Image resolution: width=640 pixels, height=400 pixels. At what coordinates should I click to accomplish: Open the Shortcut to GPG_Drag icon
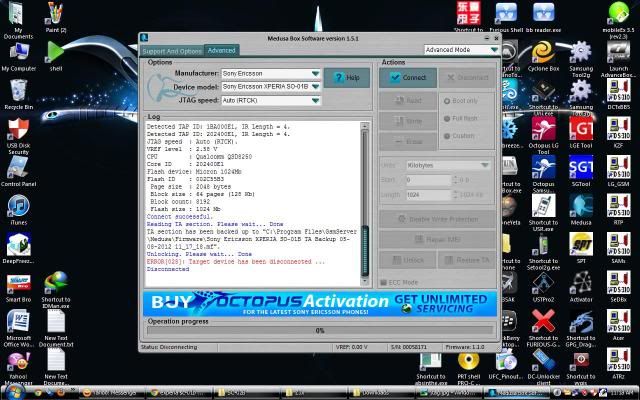coord(581,329)
